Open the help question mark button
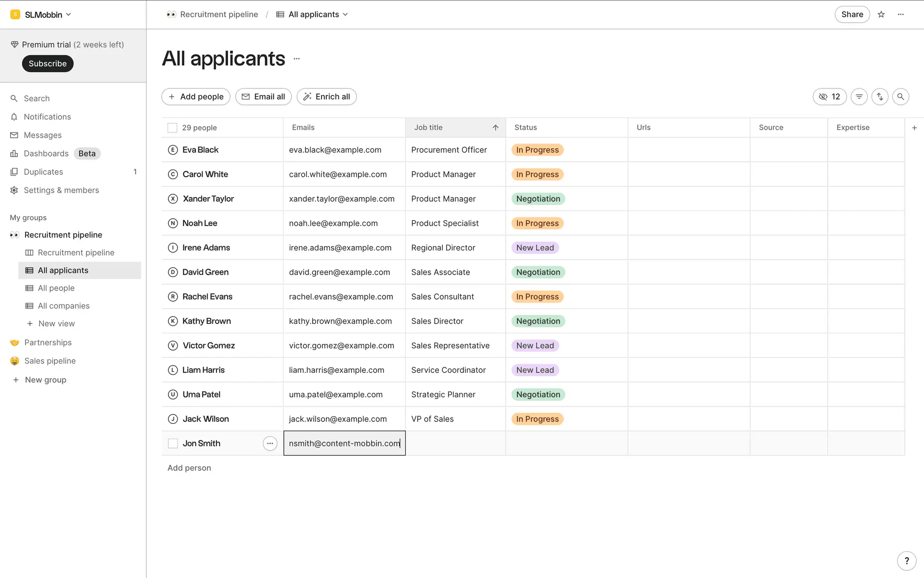This screenshot has height=578, width=924. (907, 561)
